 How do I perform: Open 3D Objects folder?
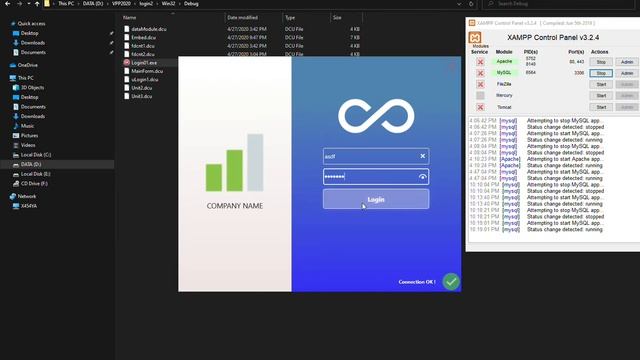click(32, 87)
